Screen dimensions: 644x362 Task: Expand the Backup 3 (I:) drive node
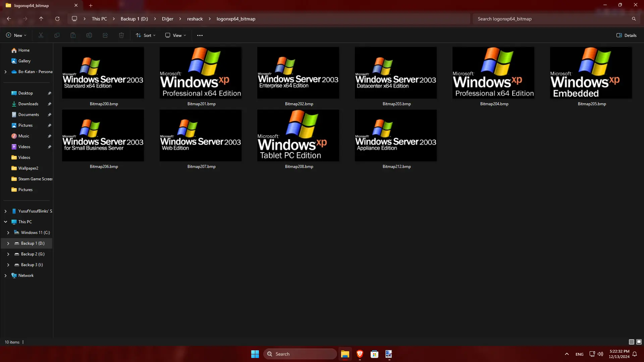8,265
